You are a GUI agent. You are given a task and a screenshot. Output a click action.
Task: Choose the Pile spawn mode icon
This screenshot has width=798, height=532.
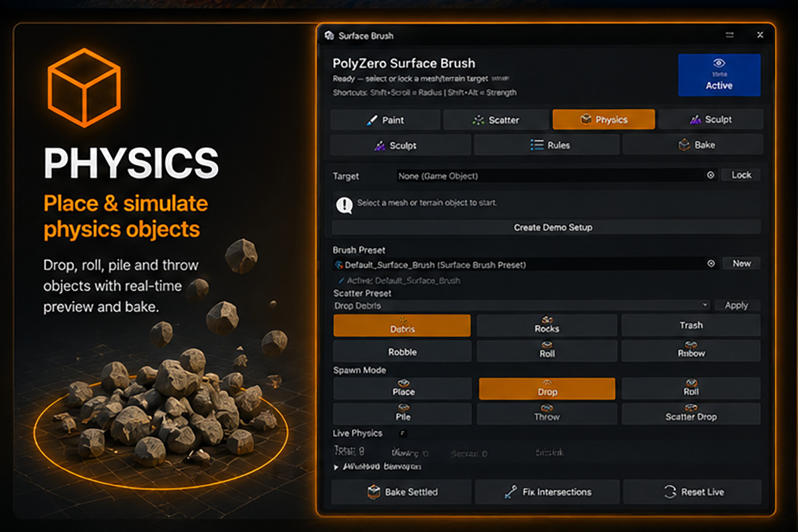tap(403, 408)
